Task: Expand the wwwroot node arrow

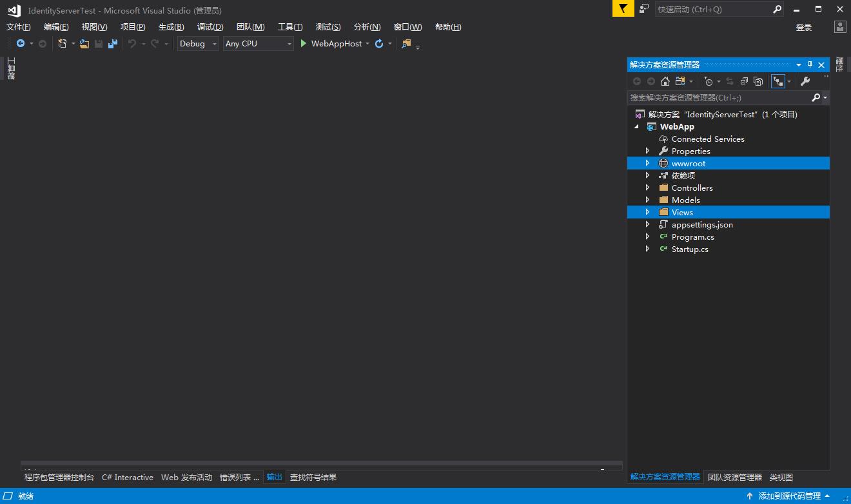Action: 648,164
